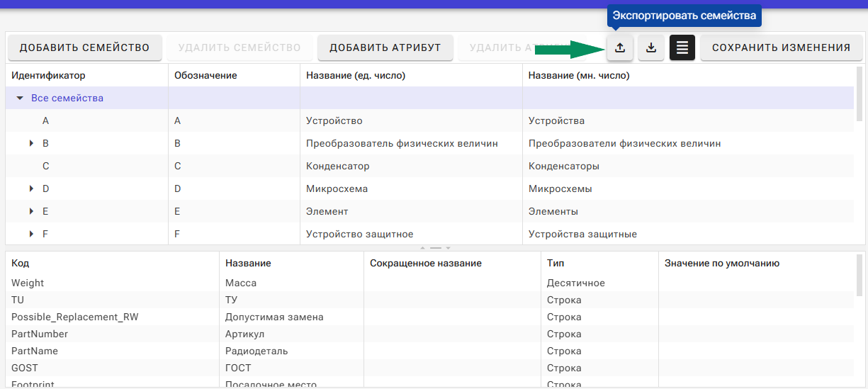Screen dimensions: 868x389
Task: Click the attributes table vertical scrollbar
Action: (x=859, y=275)
